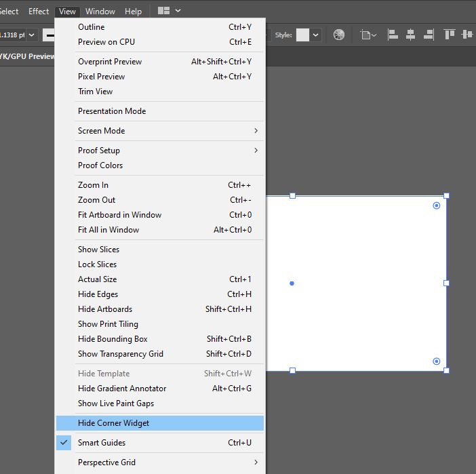Choose Show Live Paint Gaps
The width and height of the screenshot is (476, 474).
160,403
